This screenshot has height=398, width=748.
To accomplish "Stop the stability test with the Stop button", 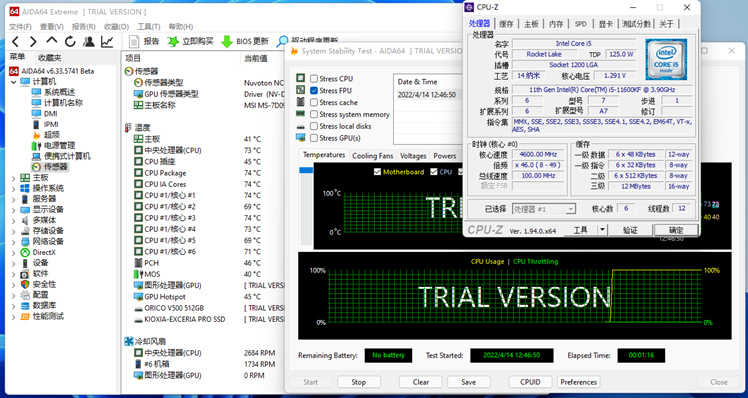I will point(358,382).
